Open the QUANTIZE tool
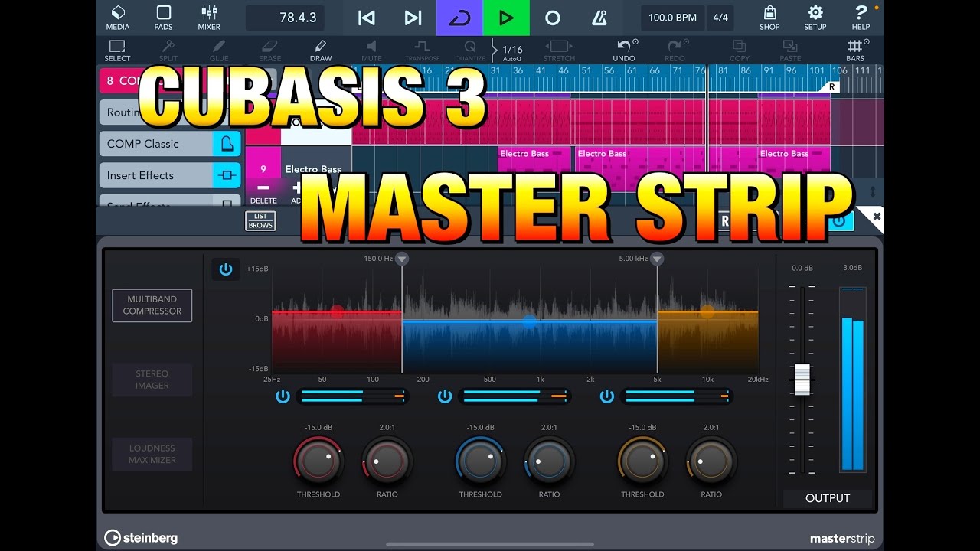The image size is (980, 551). click(x=470, y=51)
